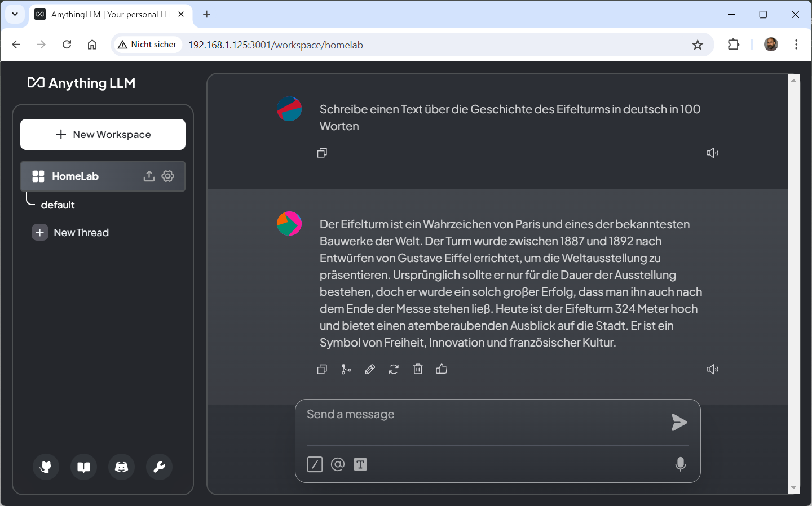Screen dimensions: 812x506
Task: Click the upload documents icon for HomeLab
Action: click(149, 176)
